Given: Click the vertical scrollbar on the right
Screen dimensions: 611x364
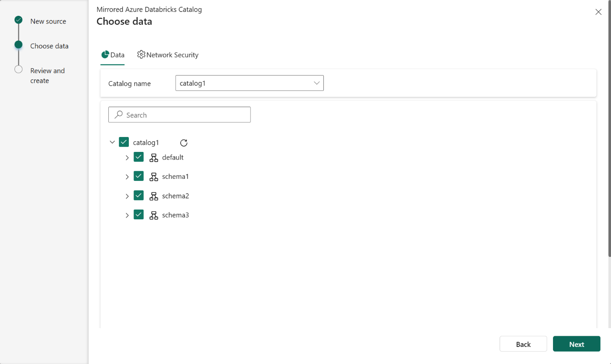Looking at the screenshot, I should [609, 128].
